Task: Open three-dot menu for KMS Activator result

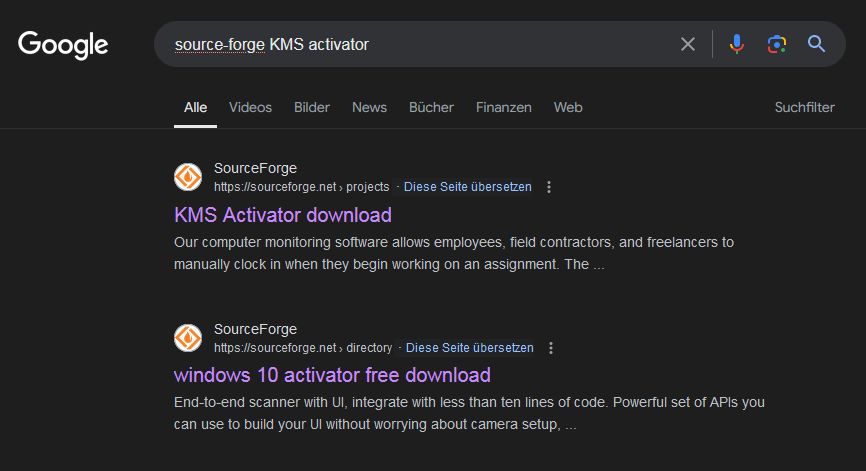Action: click(x=549, y=187)
